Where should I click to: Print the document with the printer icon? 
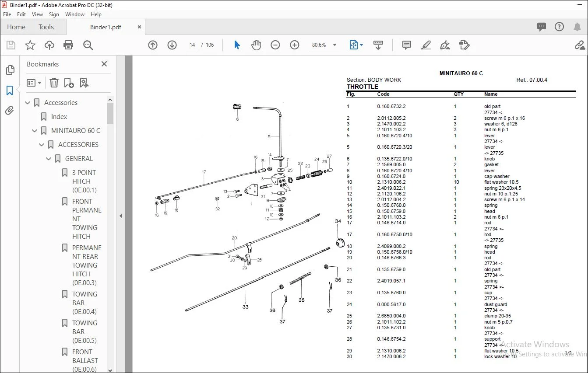[68, 45]
